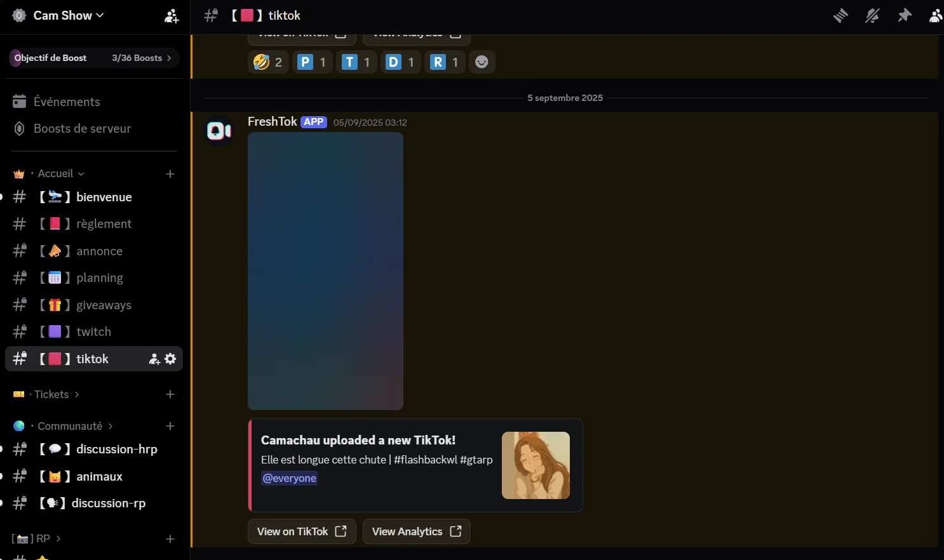Show pinned messages
Viewport: 944px width, 560px height.
pos(905,15)
